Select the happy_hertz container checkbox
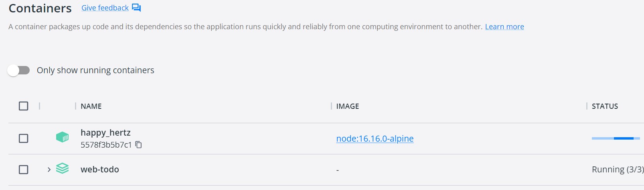This screenshot has width=644, height=190. [24, 138]
